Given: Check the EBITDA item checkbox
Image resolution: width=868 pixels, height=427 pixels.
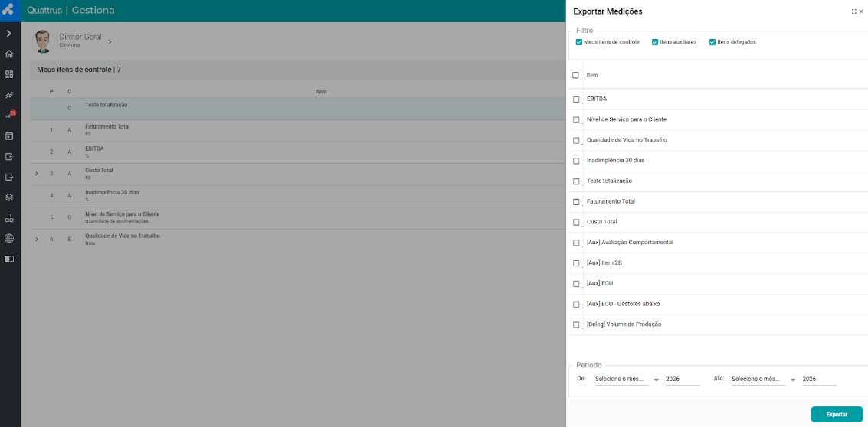Looking at the screenshot, I should [576, 99].
